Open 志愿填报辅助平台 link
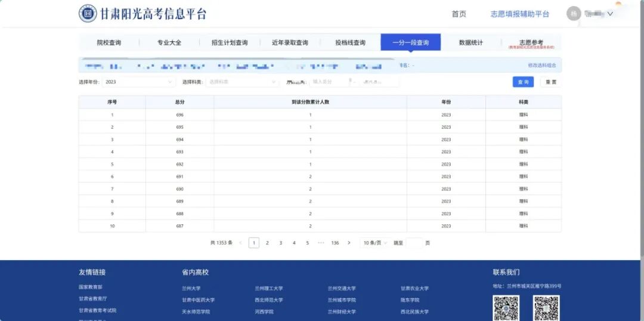This screenshot has height=321, width=644. (519, 14)
